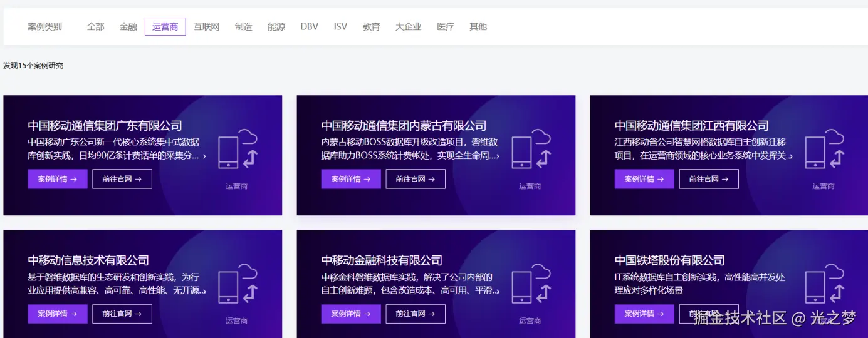Select the 全部 category filter

point(96,27)
